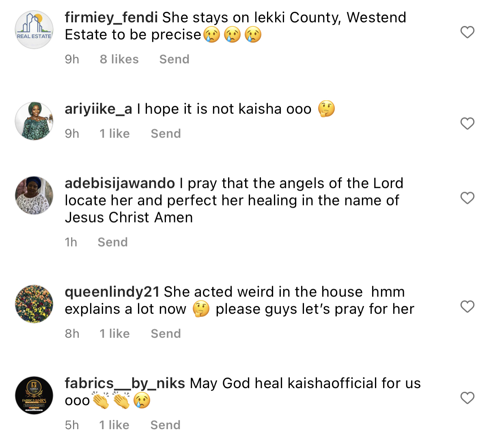504x432 pixels.
Task: View ariyiike_a's profile photo
Action: [34, 121]
